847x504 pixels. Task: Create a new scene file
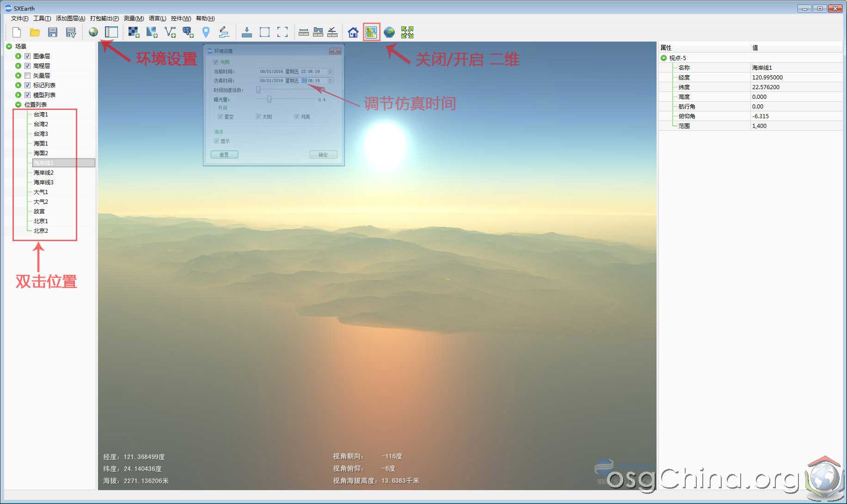tap(17, 32)
